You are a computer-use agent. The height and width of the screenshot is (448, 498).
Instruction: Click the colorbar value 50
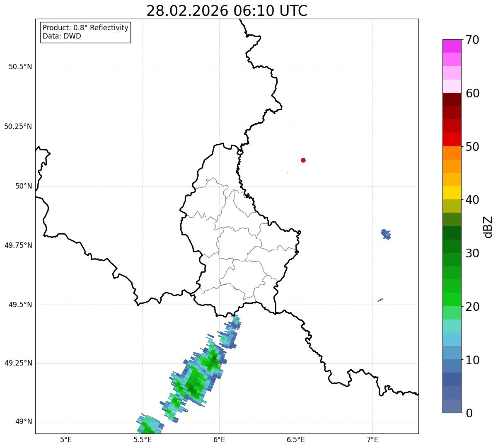pyautogui.click(x=472, y=147)
